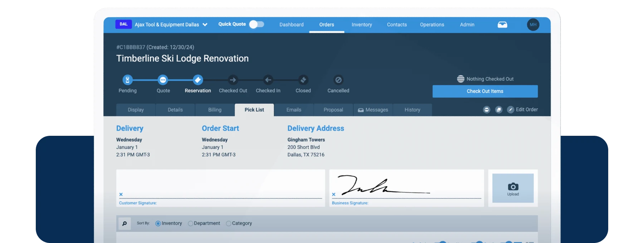Click the Quote status step icon
644x243 pixels.
pyautogui.click(x=163, y=80)
